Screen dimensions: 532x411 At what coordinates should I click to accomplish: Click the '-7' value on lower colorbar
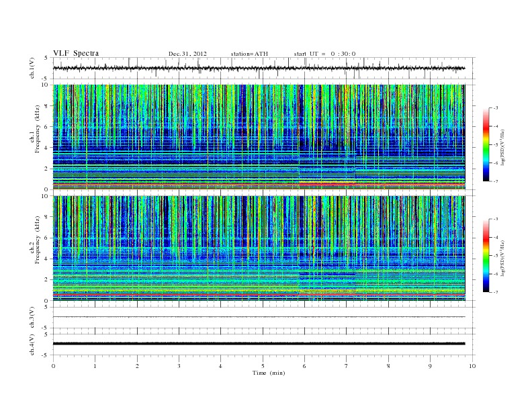496,292
